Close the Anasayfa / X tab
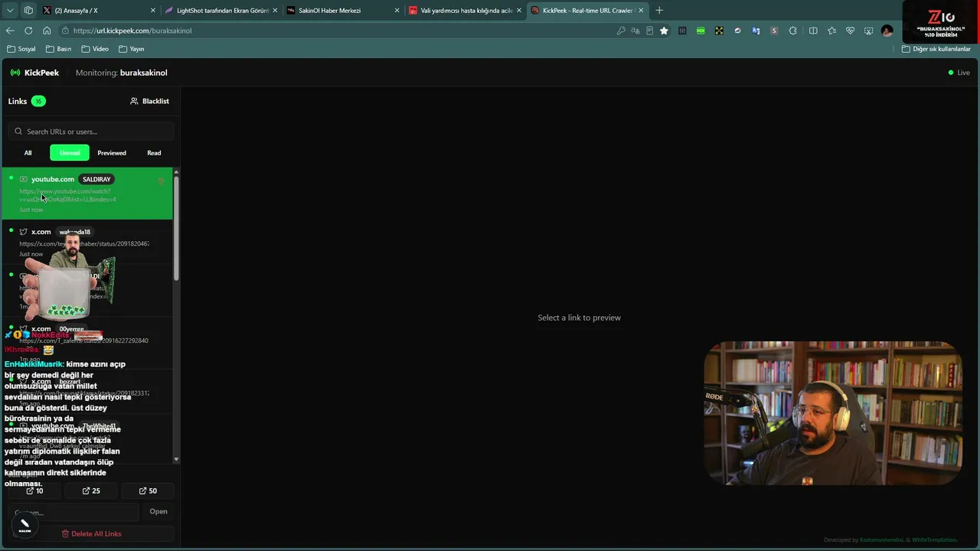Image resolution: width=980 pixels, height=551 pixels. 153,11
